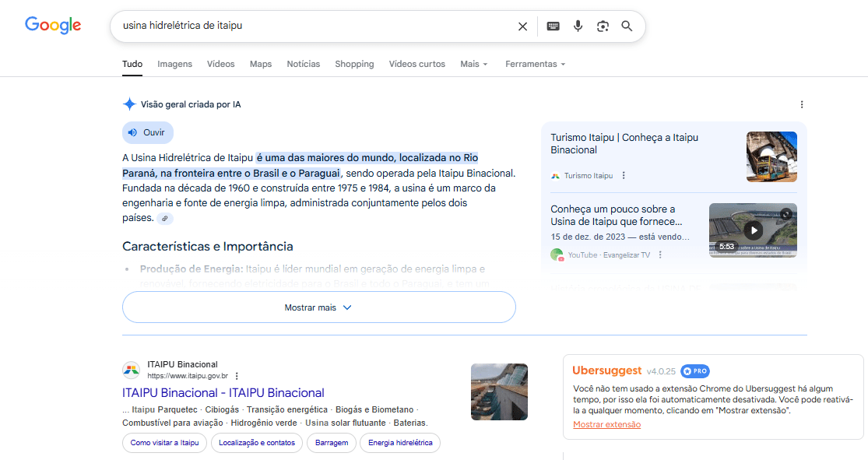The height and width of the screenshot is (460, 868).
Task: Open the Turismo Itaipu bus thumbnail
Action: click(771, 156)
